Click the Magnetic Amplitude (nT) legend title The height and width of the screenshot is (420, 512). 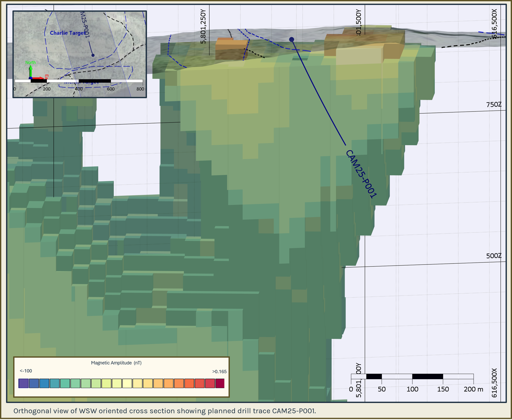116,363
